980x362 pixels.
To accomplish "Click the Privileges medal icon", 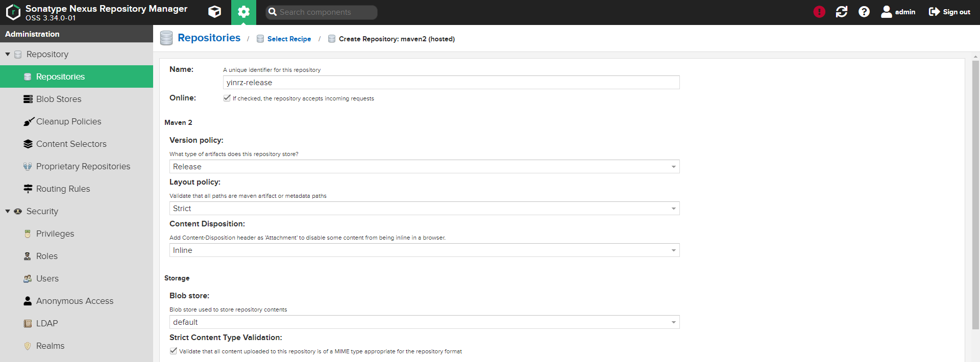I will tap(28, 234).
